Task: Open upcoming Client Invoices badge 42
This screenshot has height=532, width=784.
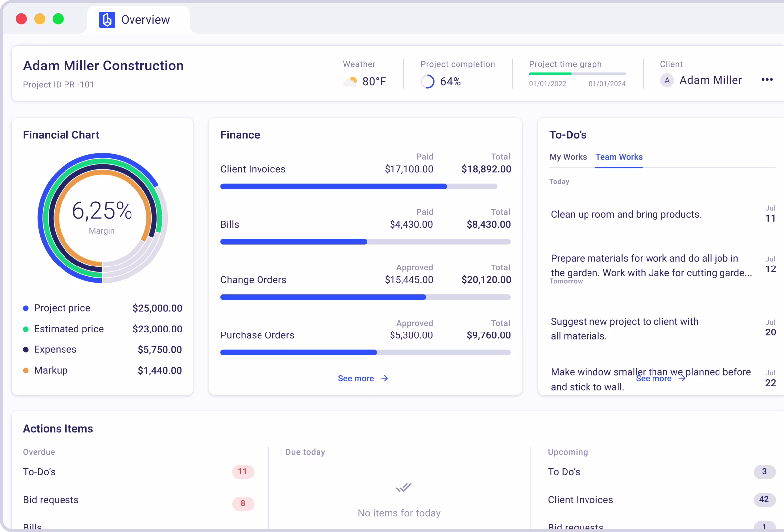Action: click(764, 500)
